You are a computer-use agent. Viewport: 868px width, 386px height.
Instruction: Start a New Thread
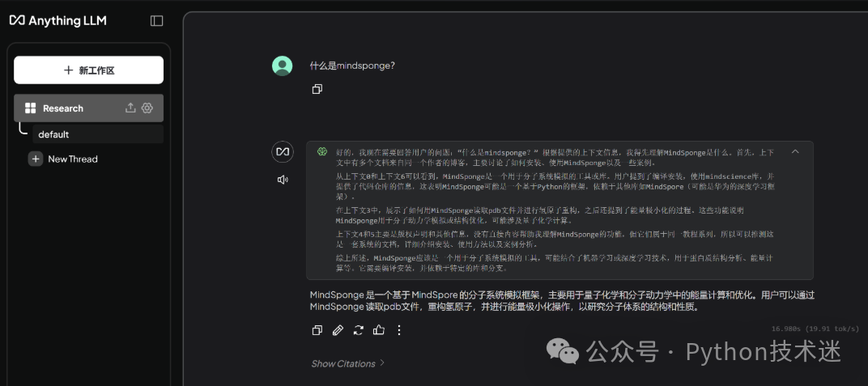point(63,159)
